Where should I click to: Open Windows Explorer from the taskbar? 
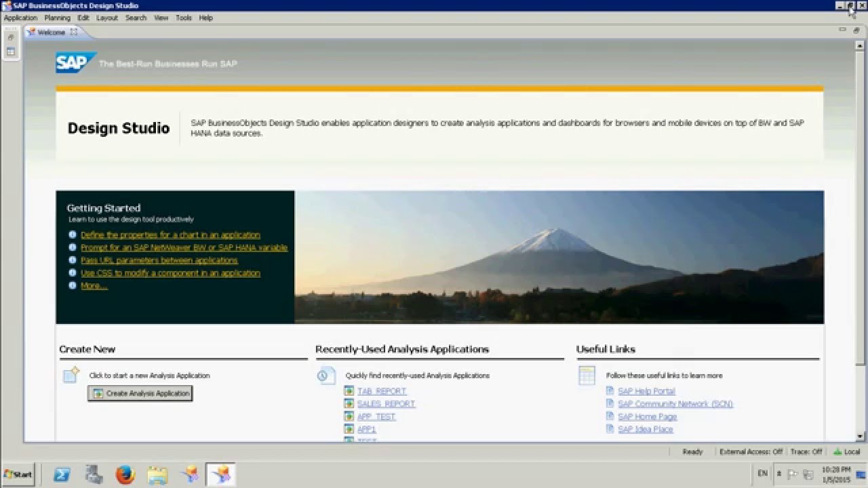pyautogui.click(x=157, y=474)
